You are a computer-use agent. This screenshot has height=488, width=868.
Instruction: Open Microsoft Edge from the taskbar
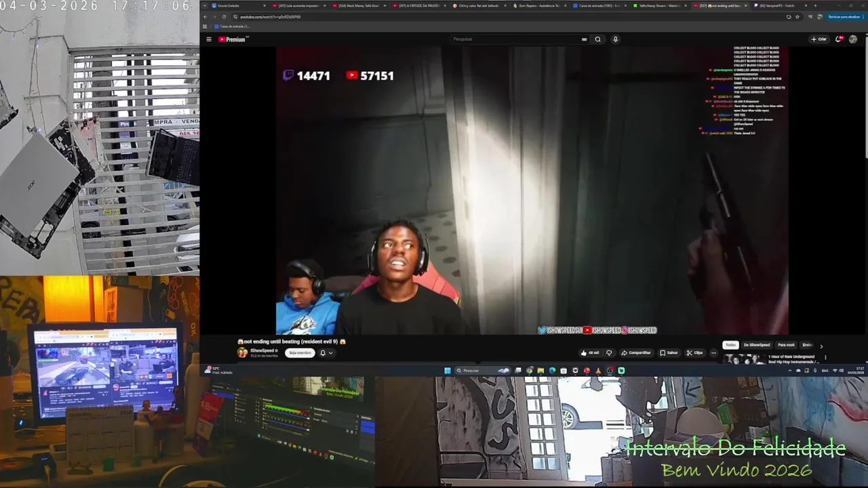tap(552, 370)
